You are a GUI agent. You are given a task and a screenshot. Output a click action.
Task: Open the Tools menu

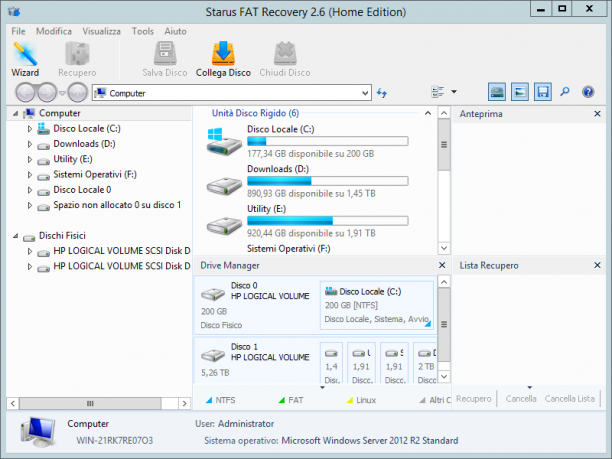[x=142, y=31]
